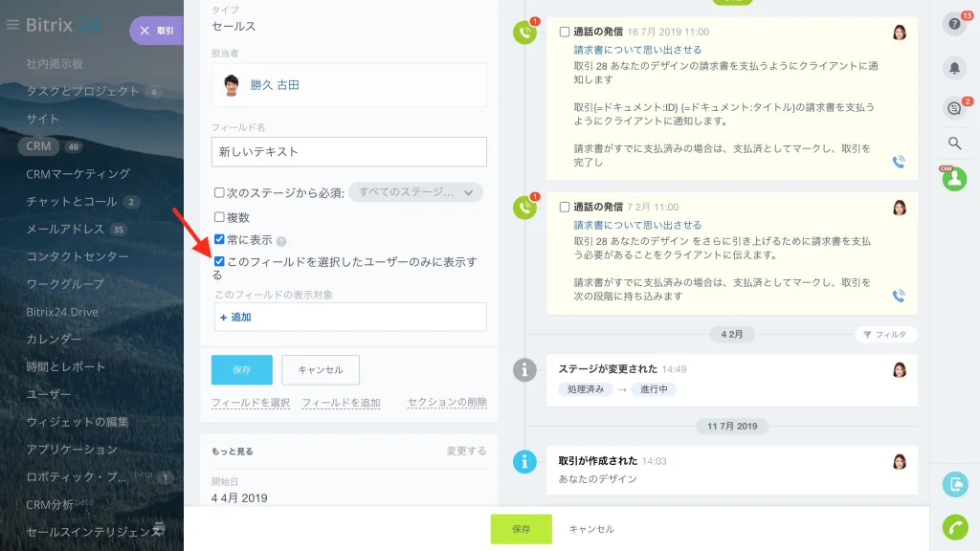Click the 処理済み stage label
The width and height of the screenshot is (980, 551).
point(586,389)
